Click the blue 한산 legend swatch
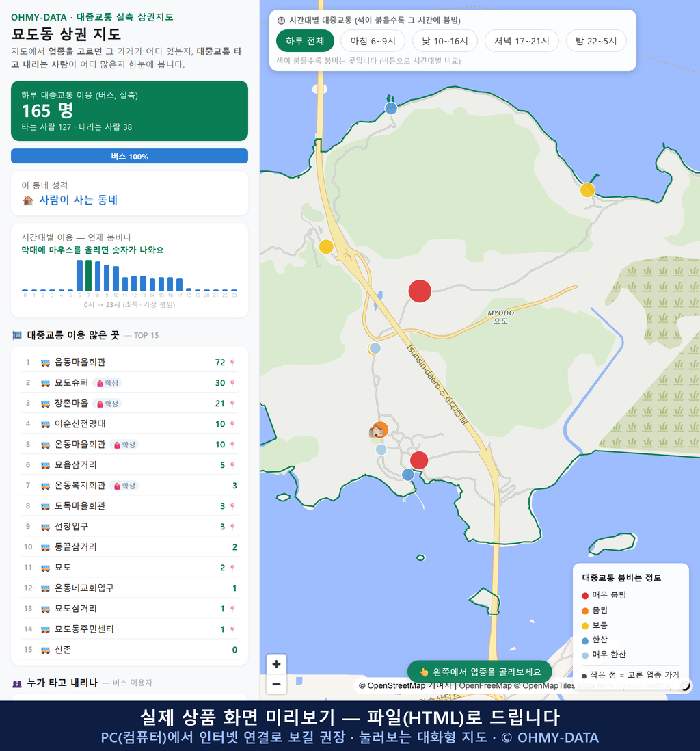This screenshot has height=751, width=700. [585, 641]
